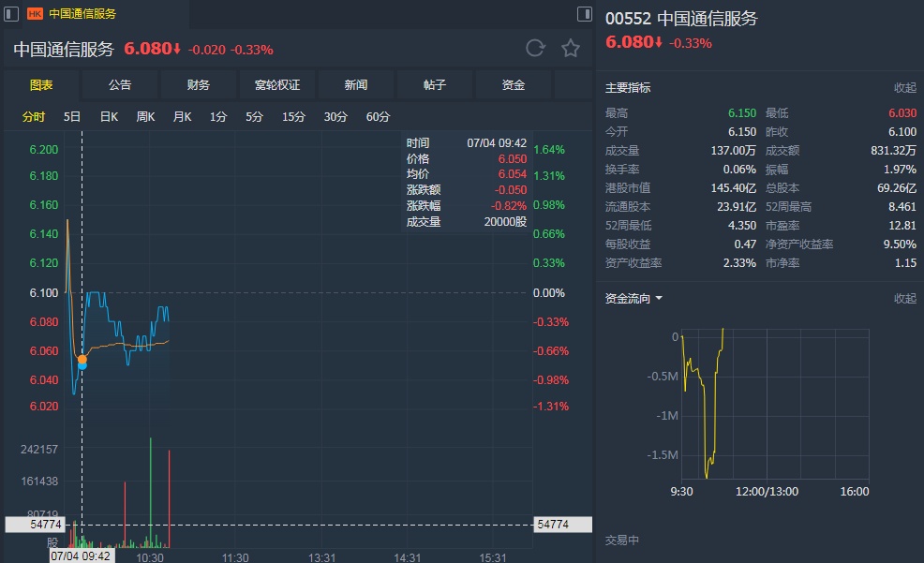924x563 pixels.
Task: Add stock to favorites with the star icon
Action: [570, 48]
